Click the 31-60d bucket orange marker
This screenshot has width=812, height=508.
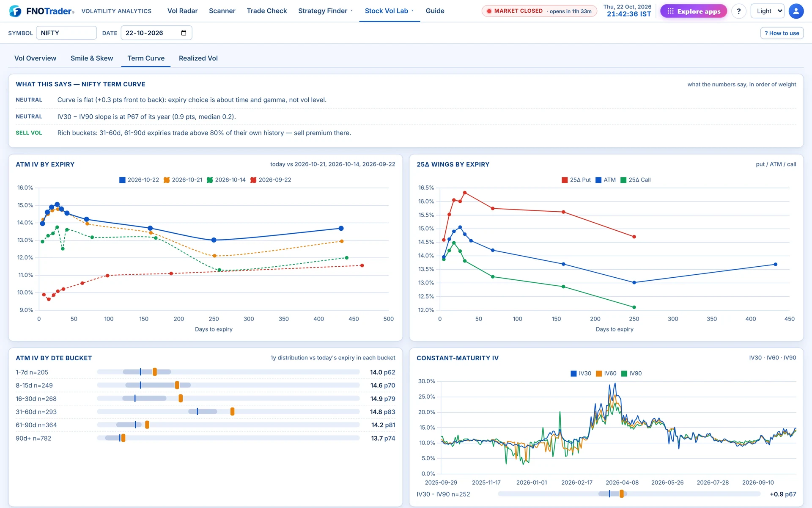click(232, 411)
